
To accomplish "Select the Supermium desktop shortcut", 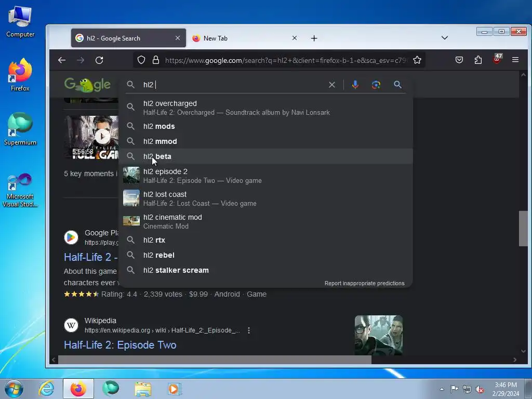I will tap(20, 129).
